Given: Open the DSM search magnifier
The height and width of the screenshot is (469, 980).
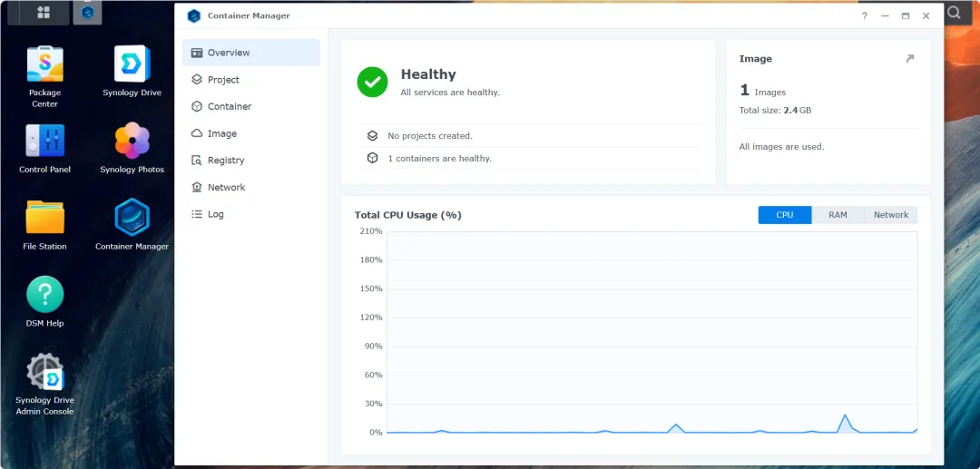Looking at the screenshot, I should tap(954, 13).
